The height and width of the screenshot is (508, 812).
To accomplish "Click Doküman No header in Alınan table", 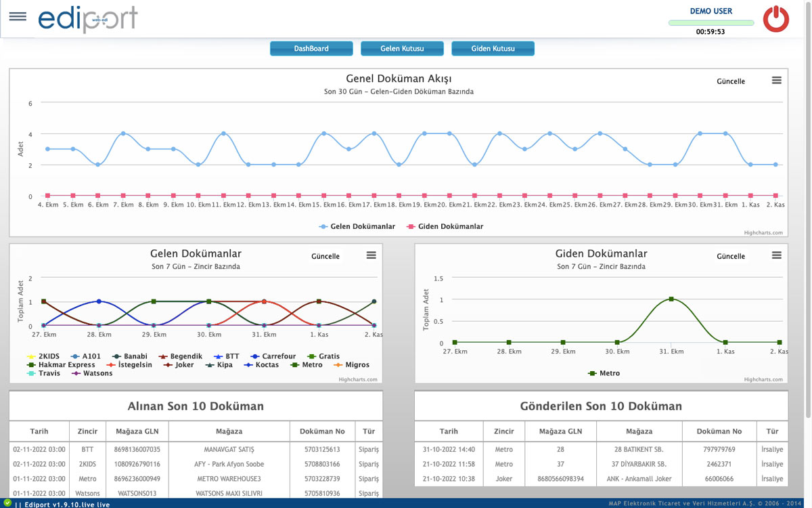I will 322,431.
